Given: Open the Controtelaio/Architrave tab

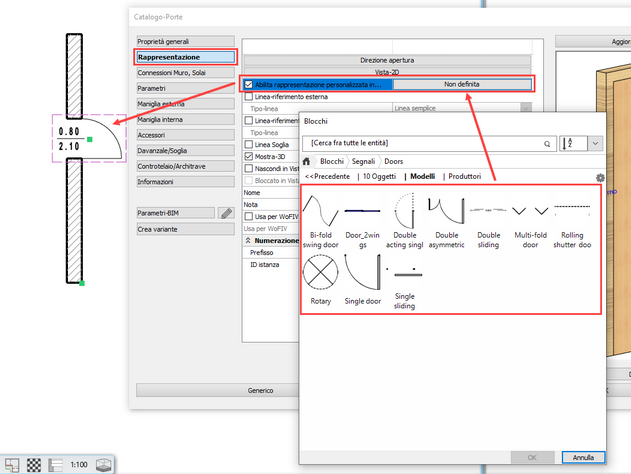Looking at the screenshot, I should click(186, 166).
